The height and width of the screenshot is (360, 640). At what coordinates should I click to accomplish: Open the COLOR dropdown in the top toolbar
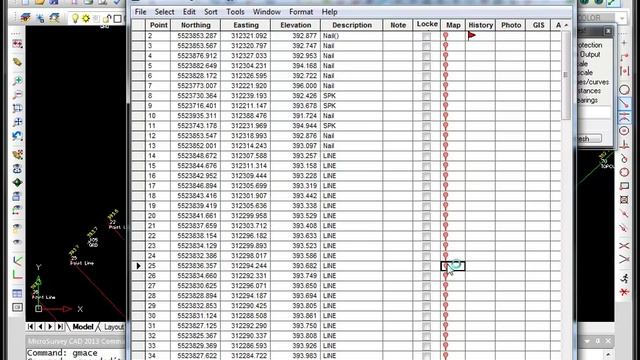pos(622,18)
